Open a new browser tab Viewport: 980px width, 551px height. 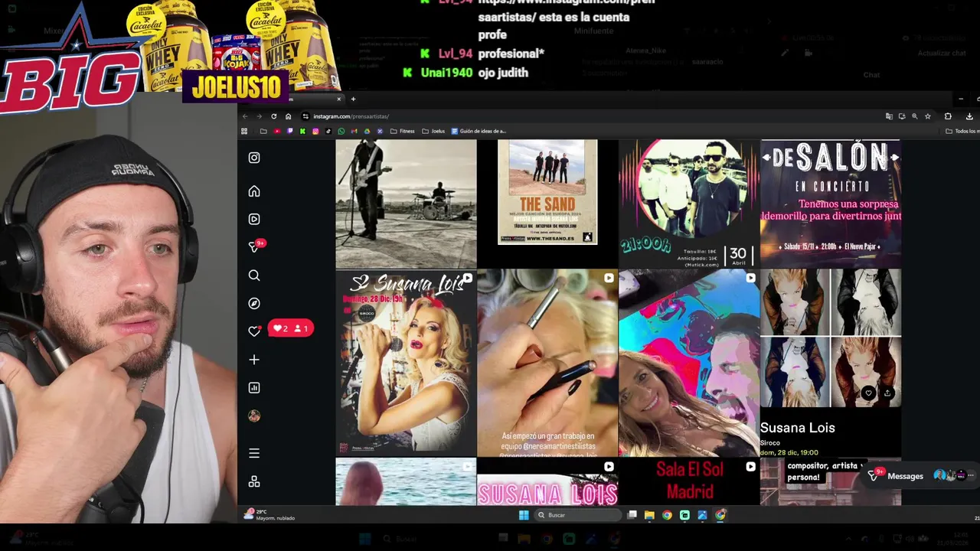[x=353, y=99]
